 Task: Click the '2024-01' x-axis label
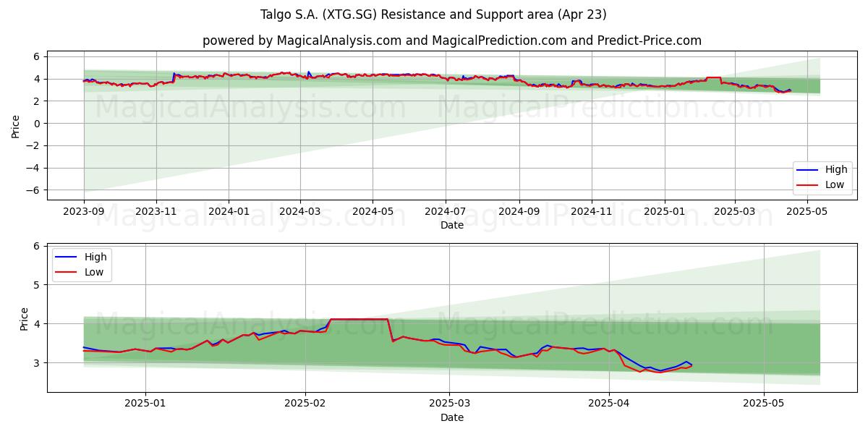[229, 212]
